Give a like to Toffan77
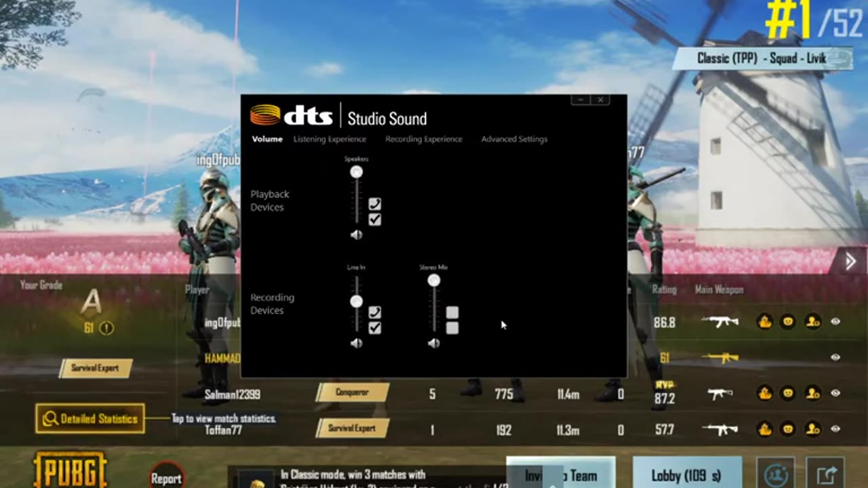The image size is (868, 488). point(765,429)
